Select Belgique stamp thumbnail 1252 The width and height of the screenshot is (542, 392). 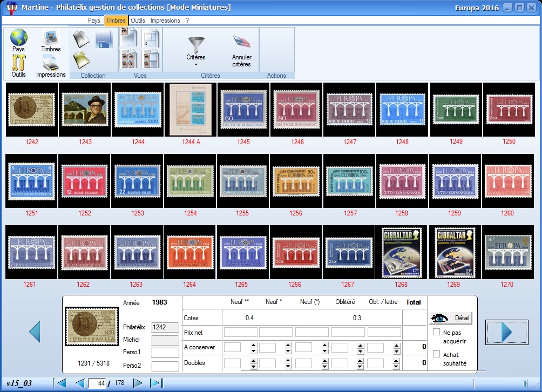click(x=84, y=181)
